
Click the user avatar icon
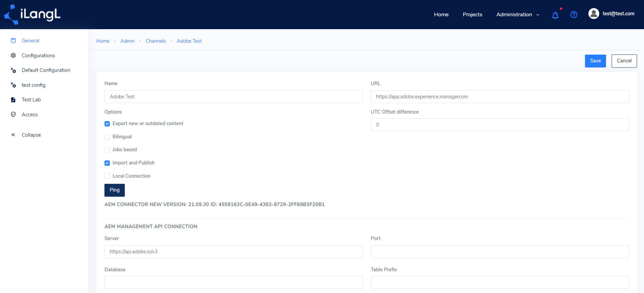tap(594, 14)
